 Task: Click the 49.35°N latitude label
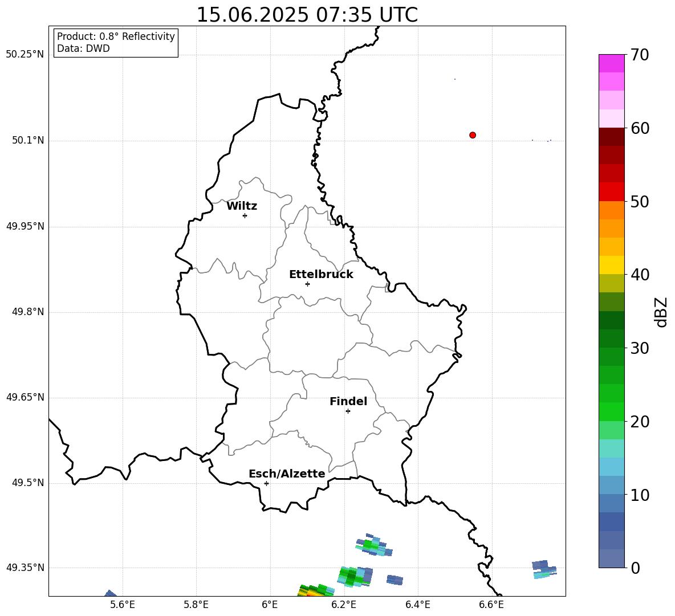click(x=25, y=568)
